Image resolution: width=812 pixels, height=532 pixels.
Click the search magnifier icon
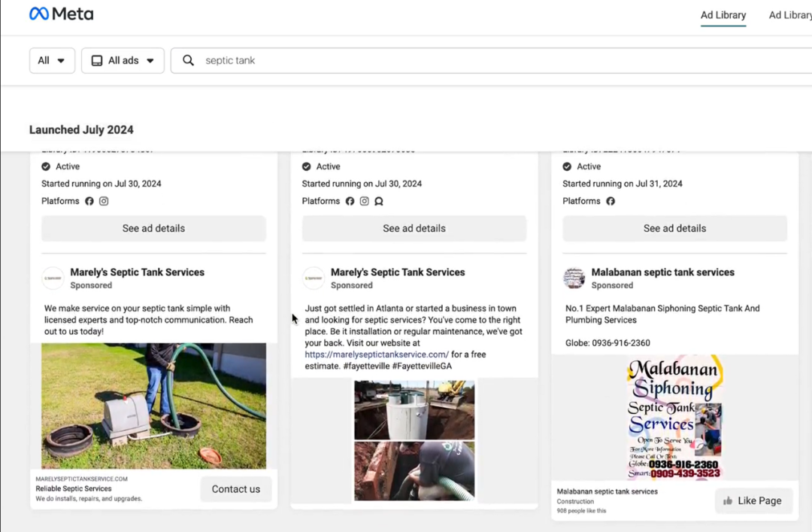click(189, 60)
